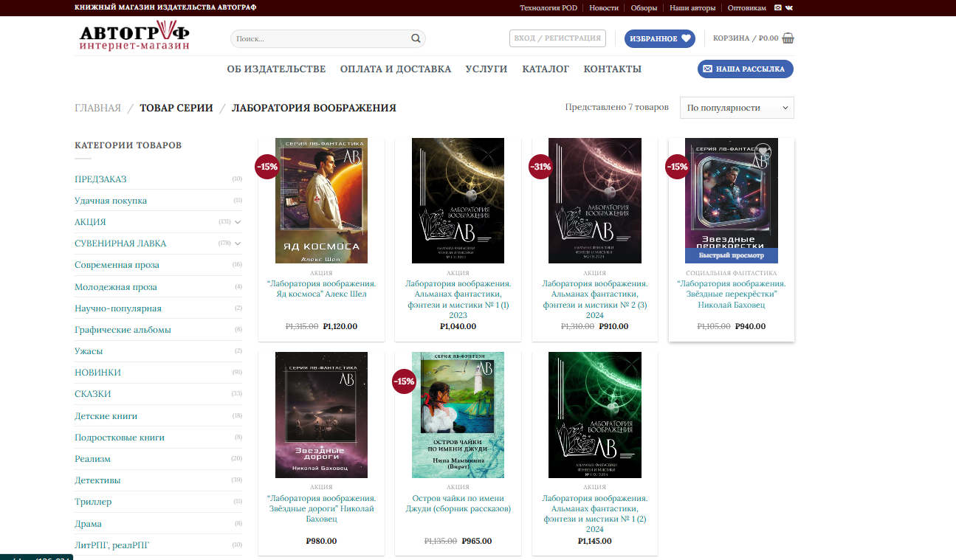Viewport: 956px width, 560px height.
Task: Click the Остров чайки (сборник рассказов) title
Action: coord(458,503)
